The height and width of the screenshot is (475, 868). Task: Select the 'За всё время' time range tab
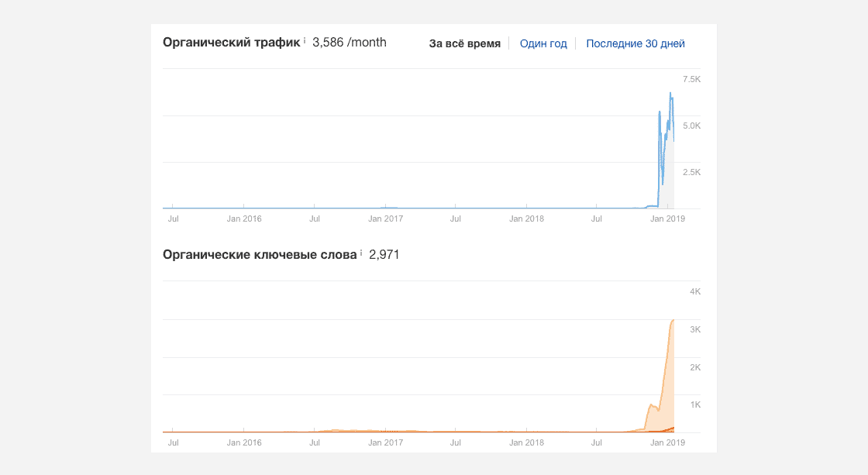(x=464, y=43)
